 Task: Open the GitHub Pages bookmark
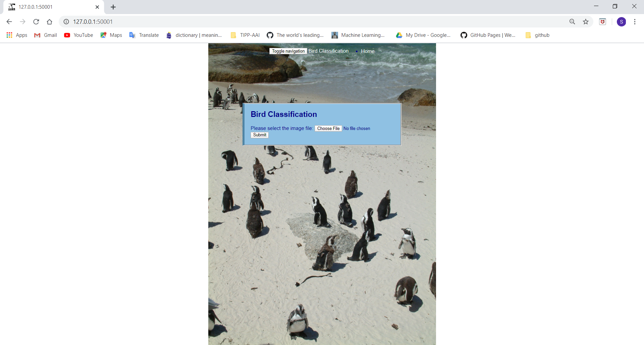click(488, 35)
